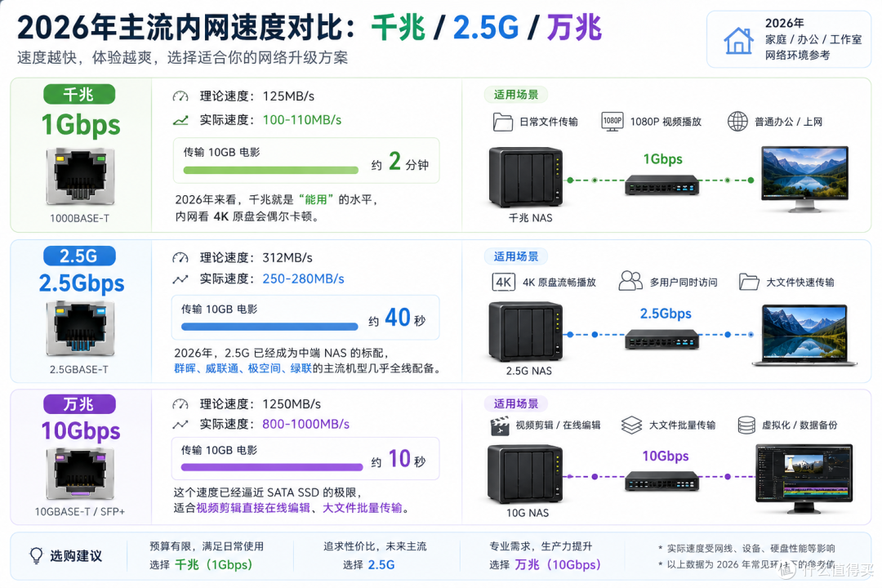Click the green word “能用” in the description
This screenshot has width=882, height=588.
click(x=315, y=199)
